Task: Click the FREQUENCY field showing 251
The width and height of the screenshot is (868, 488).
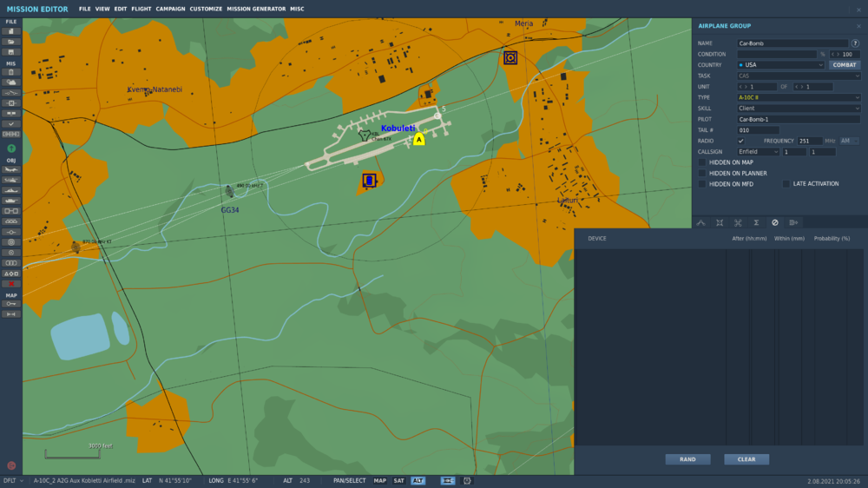Action: pyautogui.click(x=809, y=142)
